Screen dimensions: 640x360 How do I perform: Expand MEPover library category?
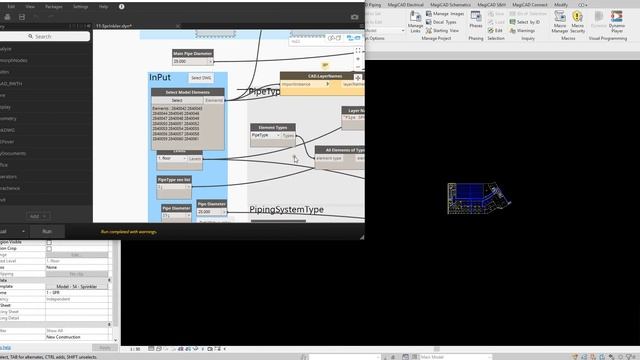7,142
